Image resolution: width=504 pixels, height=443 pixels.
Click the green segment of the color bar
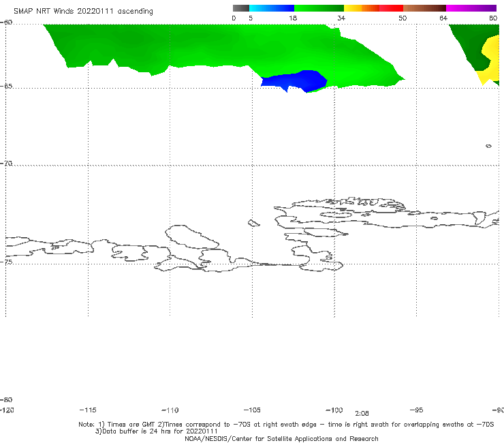(319, 8)
